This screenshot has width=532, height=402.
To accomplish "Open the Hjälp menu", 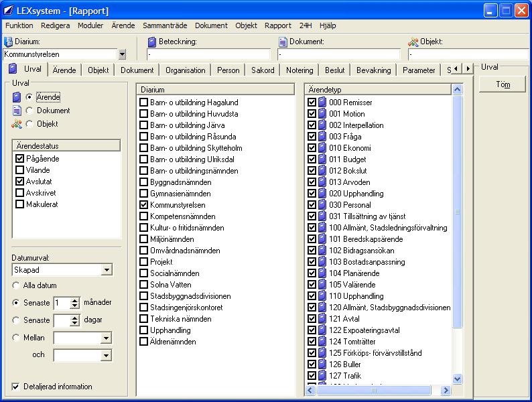I will 328,25.
